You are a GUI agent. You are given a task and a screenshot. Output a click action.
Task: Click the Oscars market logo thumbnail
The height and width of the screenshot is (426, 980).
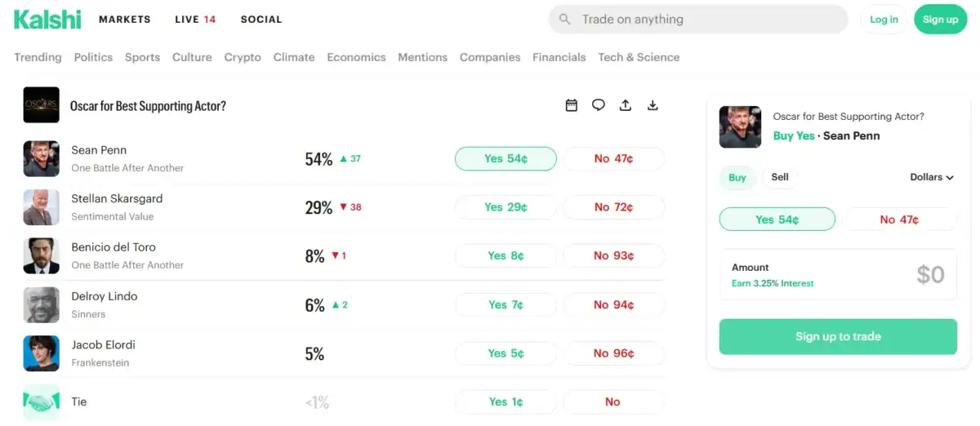point(41,105)
